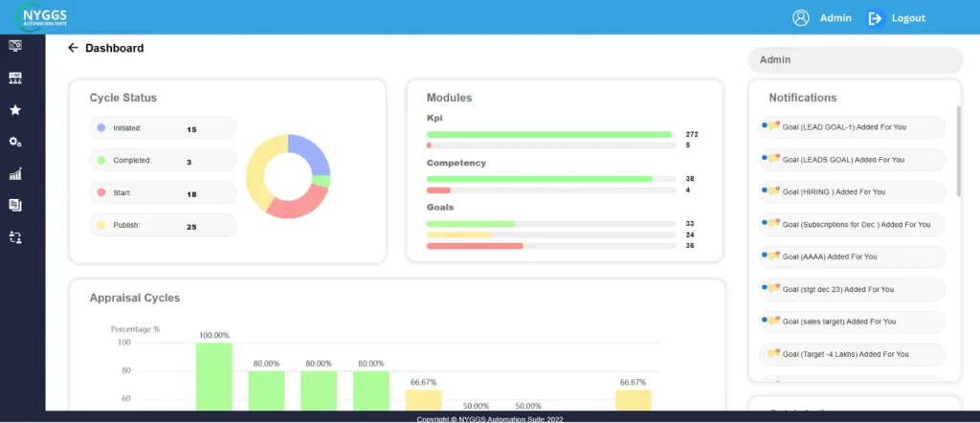Open Goal (Target -4 Lakhs) notification

(852, 354)
